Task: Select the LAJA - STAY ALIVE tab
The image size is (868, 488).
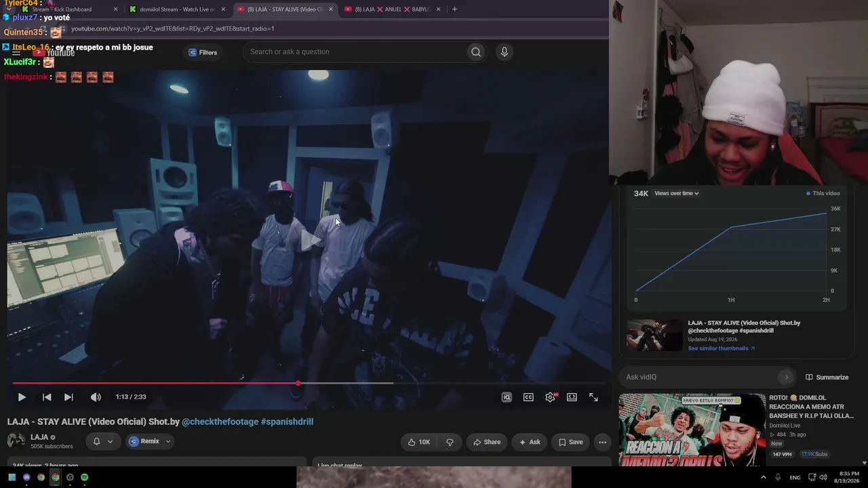Action: tap(284, 9)
